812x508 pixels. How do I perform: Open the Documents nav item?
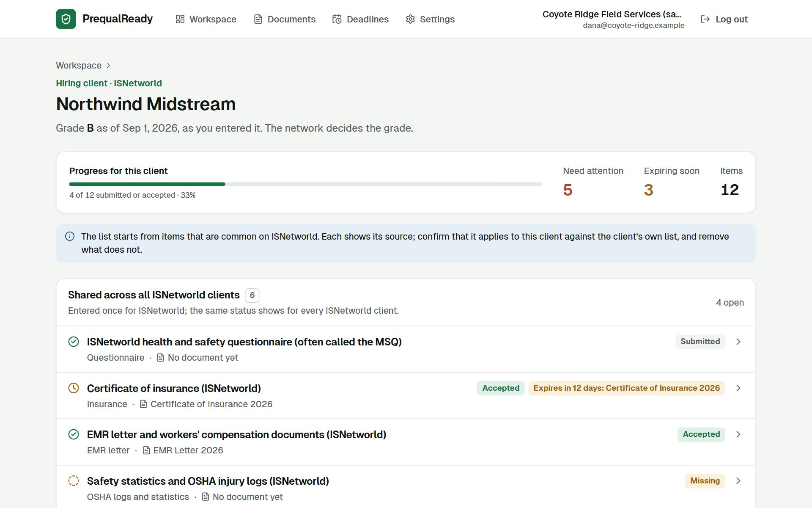(285, 19)
